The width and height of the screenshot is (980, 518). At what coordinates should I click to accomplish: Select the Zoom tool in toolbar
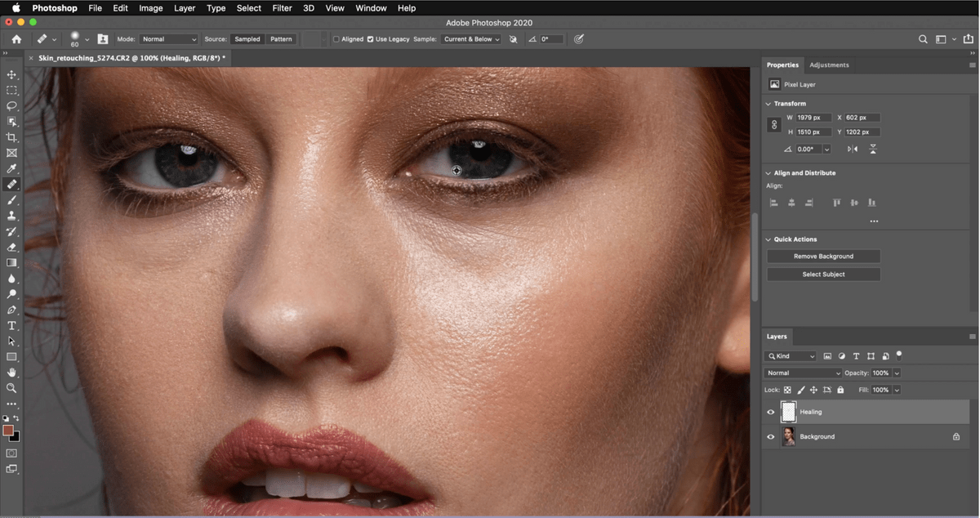pos(11,388)
